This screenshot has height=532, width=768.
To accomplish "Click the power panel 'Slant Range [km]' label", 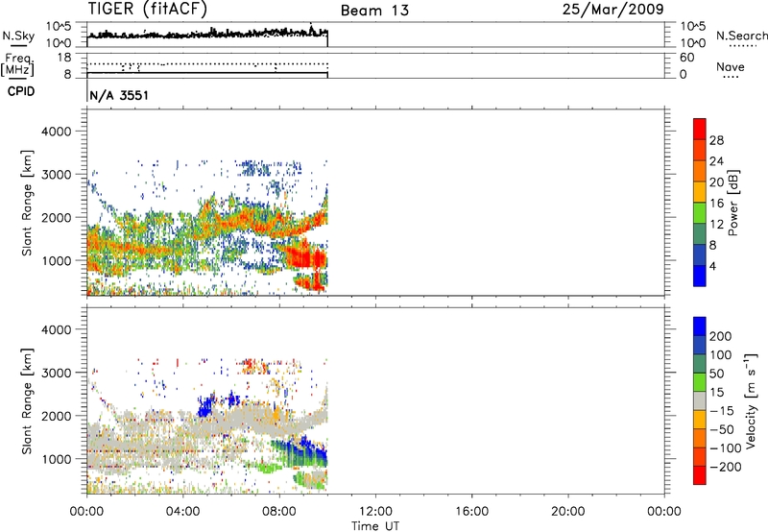I will [27, 203].
